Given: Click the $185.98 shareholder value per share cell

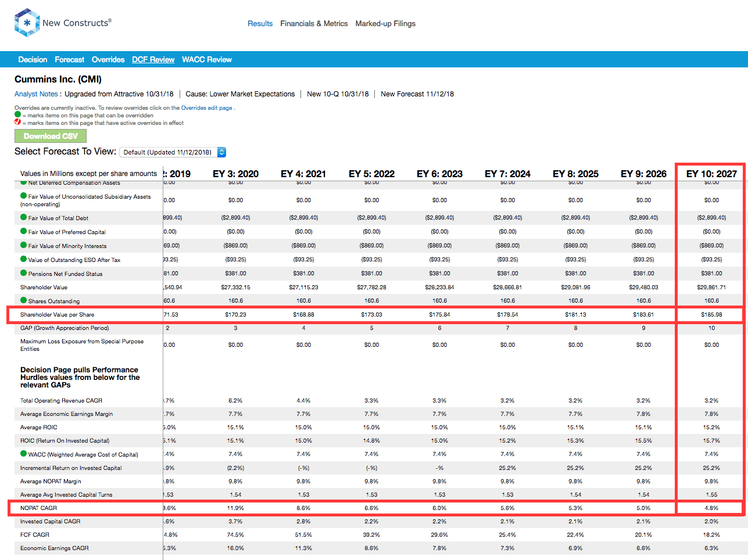Looking at the screenshot, I should [x=711, y=314].
